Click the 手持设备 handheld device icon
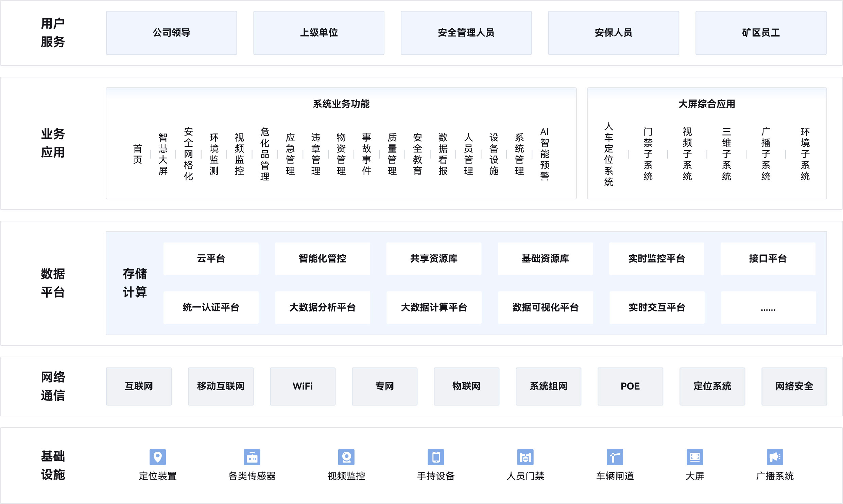The image size is (843, 504). click(436, 457)
